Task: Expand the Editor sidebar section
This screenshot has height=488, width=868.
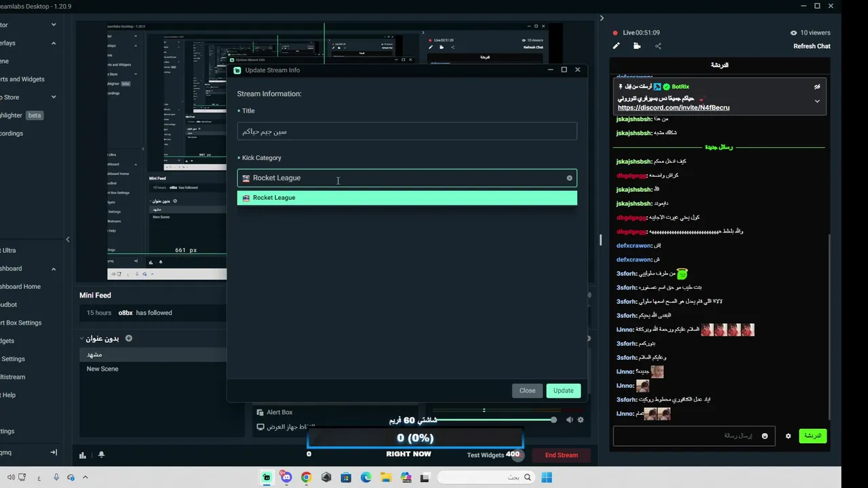Action: click(54, 25)
